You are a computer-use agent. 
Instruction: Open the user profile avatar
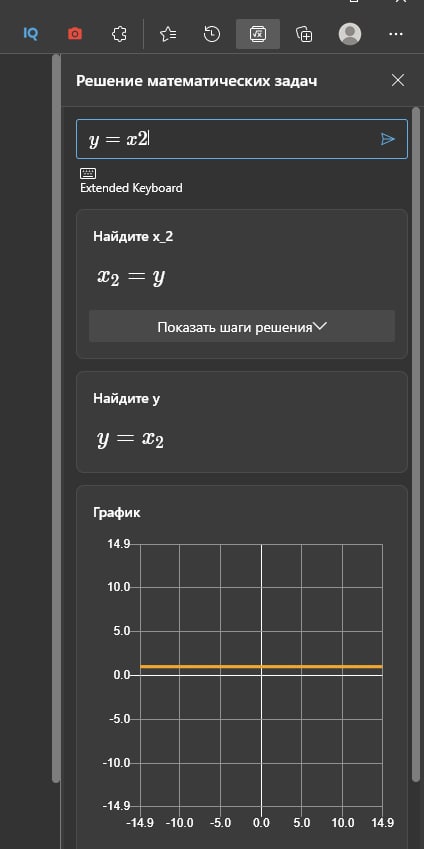point(350,34)
